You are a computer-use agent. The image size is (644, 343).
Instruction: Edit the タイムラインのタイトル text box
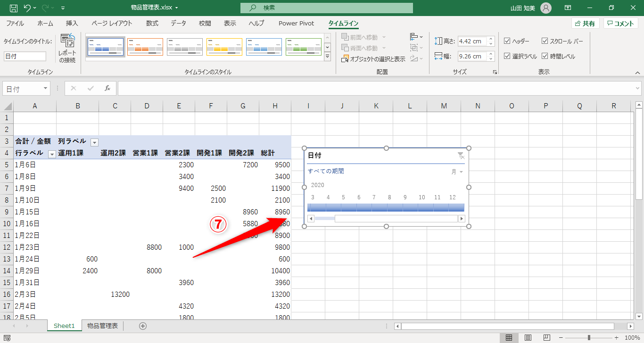coord(25,56)
